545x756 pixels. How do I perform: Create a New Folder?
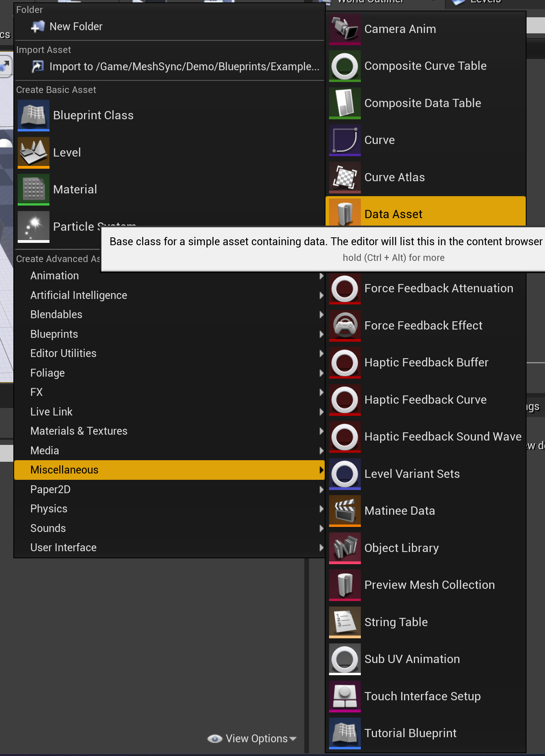click(x=76, y=27)
